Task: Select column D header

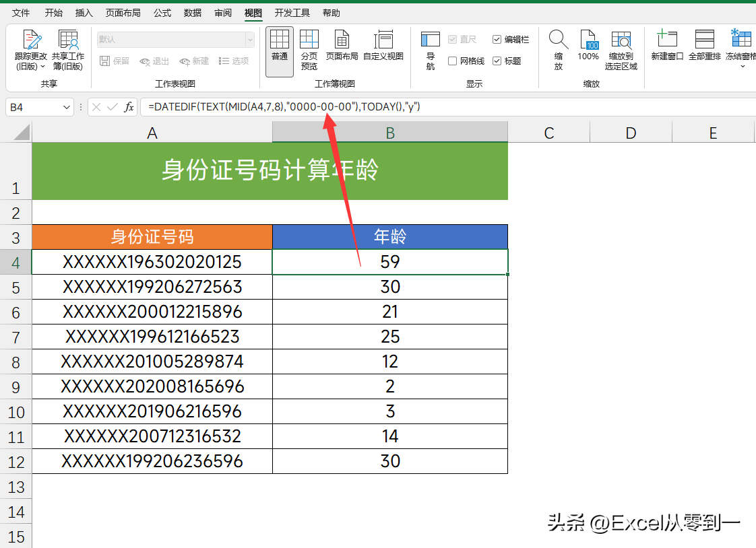Action: [631, 133]
